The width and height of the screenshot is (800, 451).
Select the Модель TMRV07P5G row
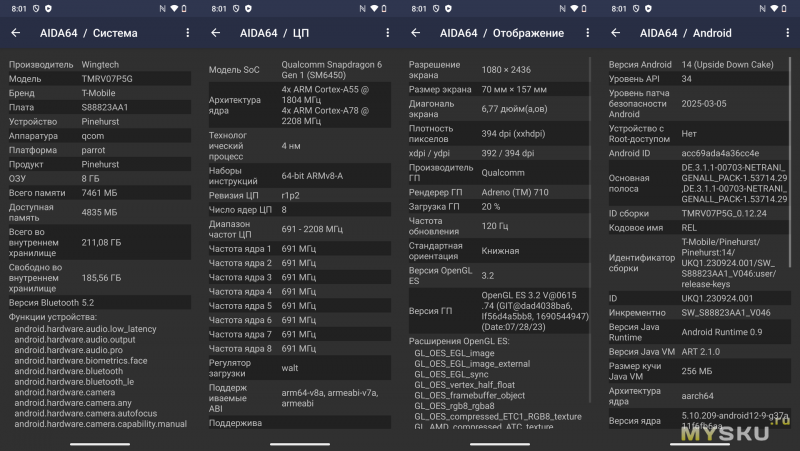[99, 79]
